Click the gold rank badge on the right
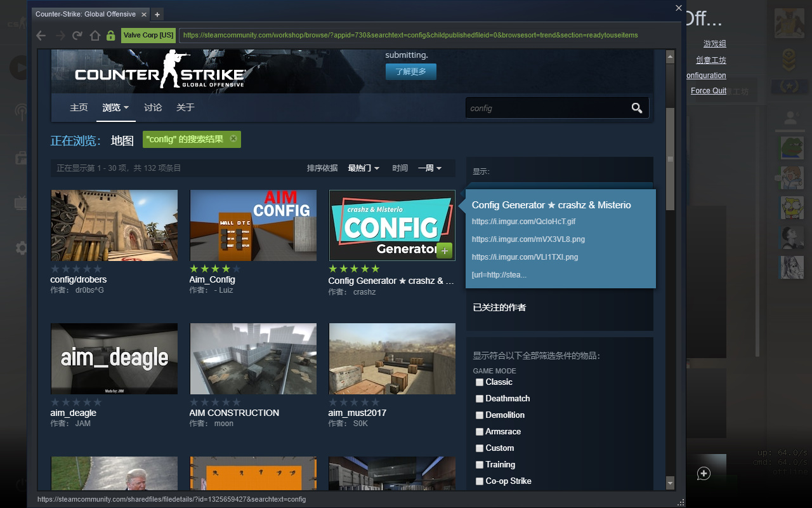This screenshot has width=812, height=508. (790, 58)
